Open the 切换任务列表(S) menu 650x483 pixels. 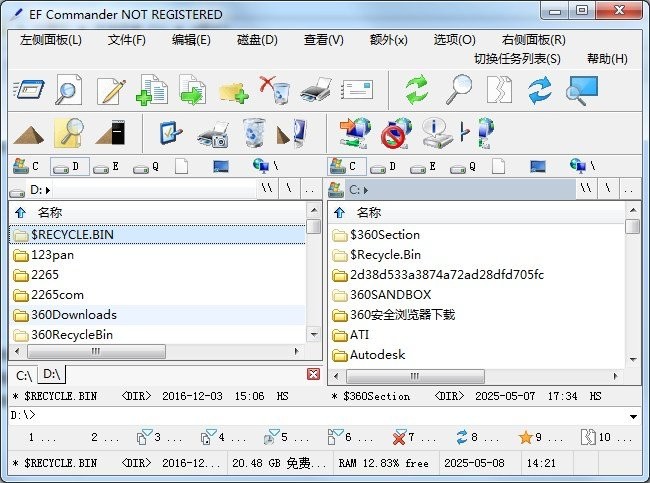coord(517,58)
